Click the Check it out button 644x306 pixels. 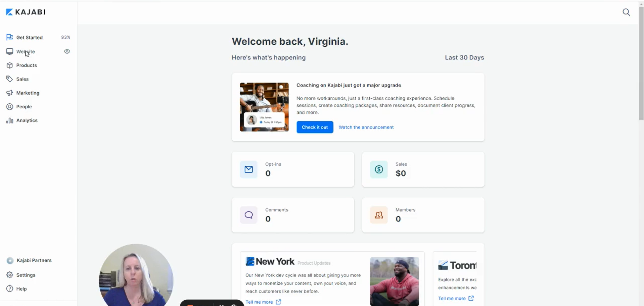coord(315,127)
